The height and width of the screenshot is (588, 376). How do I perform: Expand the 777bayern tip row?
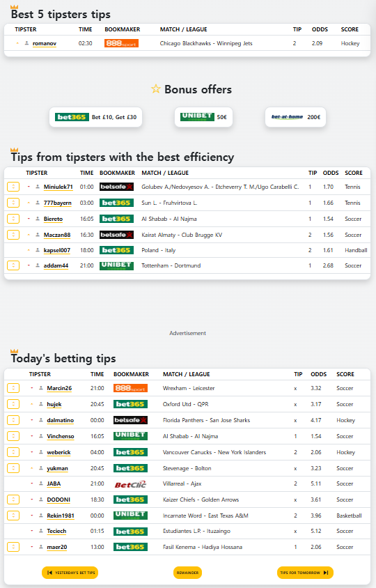click(x=13, y=203)
